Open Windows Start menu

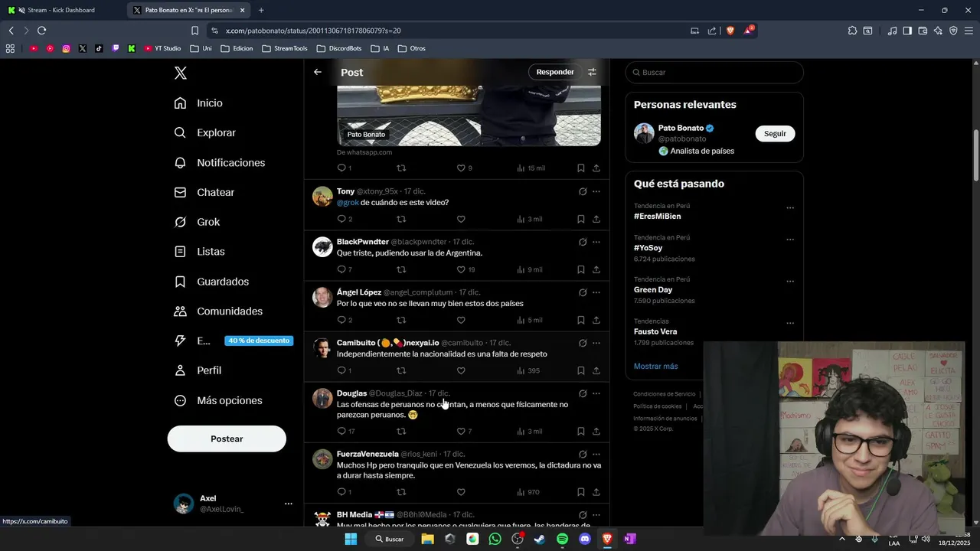[x=351, y=539]
